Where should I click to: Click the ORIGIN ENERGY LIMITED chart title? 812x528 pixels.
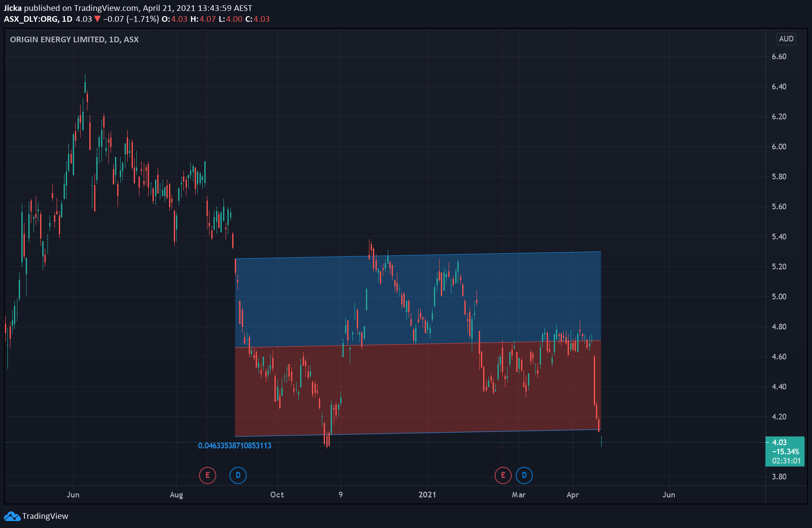pyautogui.click(x=74, y=40)
